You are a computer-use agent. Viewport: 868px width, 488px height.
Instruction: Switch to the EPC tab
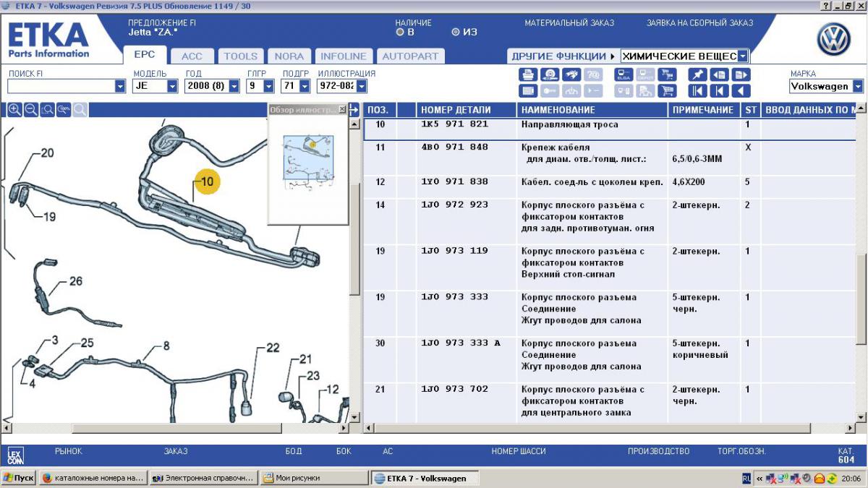(145, 55)
